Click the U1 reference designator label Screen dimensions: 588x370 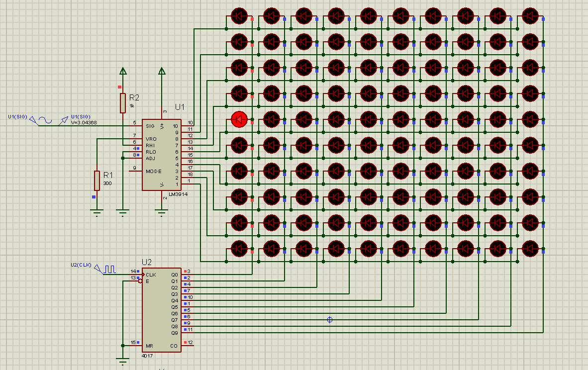coord(180,107)
